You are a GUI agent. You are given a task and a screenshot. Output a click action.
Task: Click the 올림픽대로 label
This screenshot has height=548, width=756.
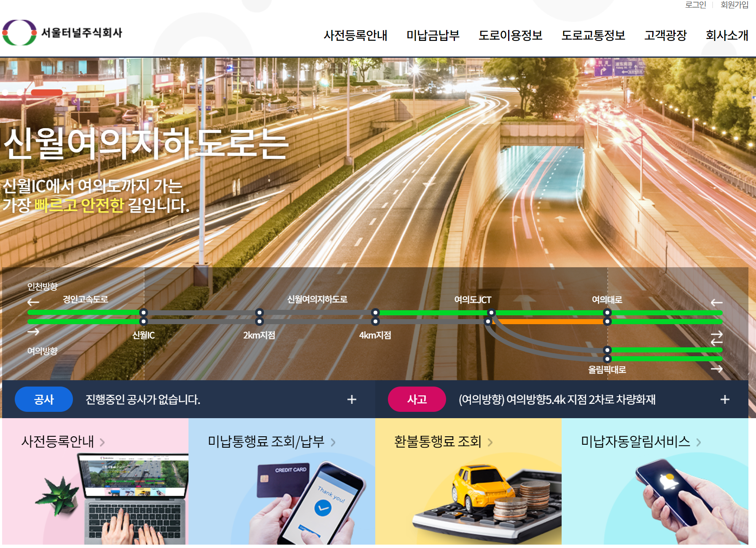(607, 370)
